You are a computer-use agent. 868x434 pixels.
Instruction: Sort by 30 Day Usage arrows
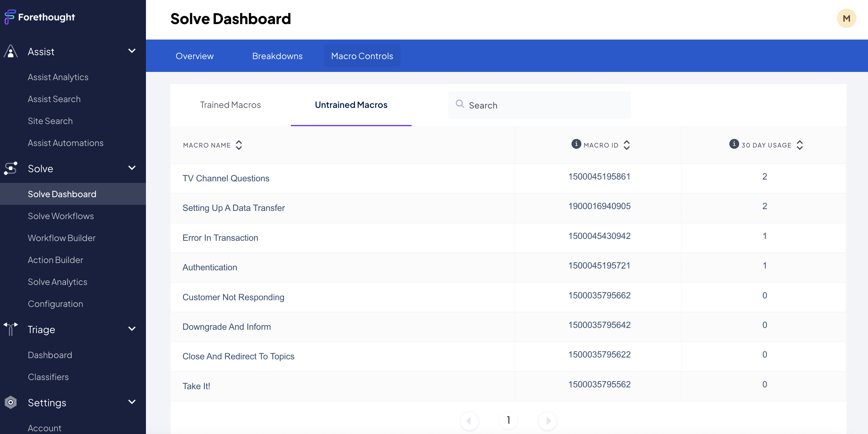pos(799,145)
